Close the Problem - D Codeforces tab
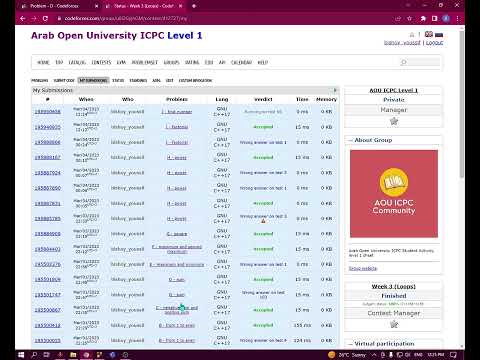The height and width of the screenshot is (360, 480). [96, 6]
